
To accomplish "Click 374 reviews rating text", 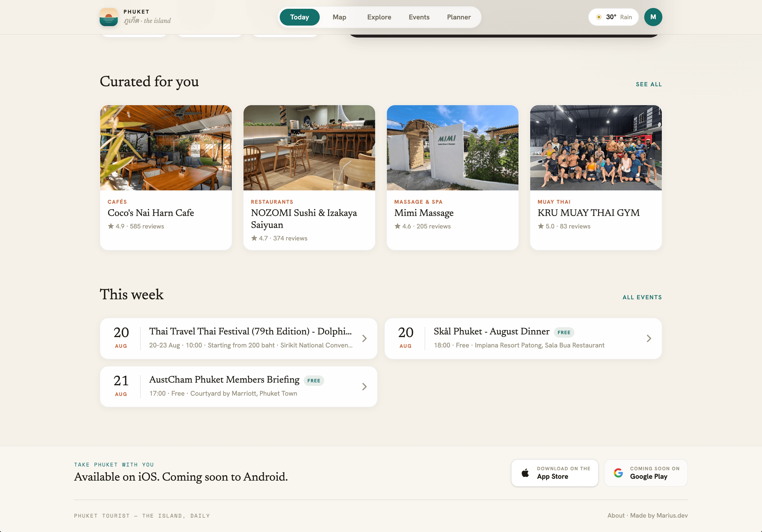I will tap(290, 238).
